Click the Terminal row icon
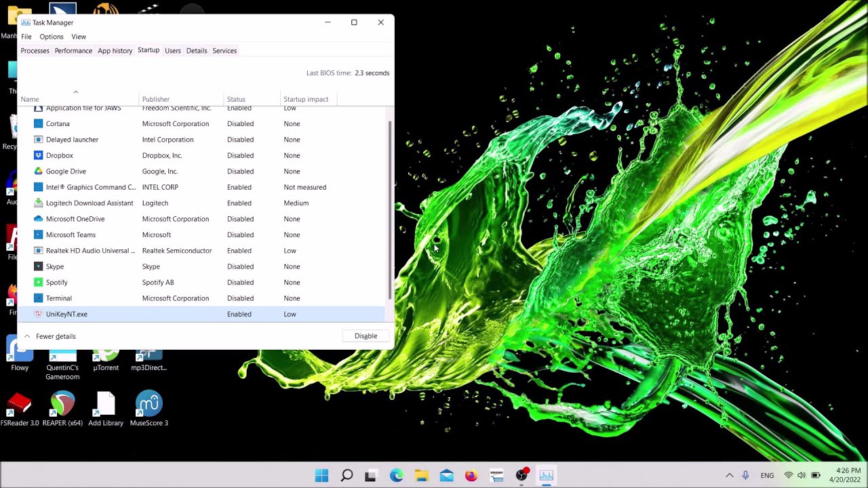Viewport: 868px width, 488px height. 39,298
